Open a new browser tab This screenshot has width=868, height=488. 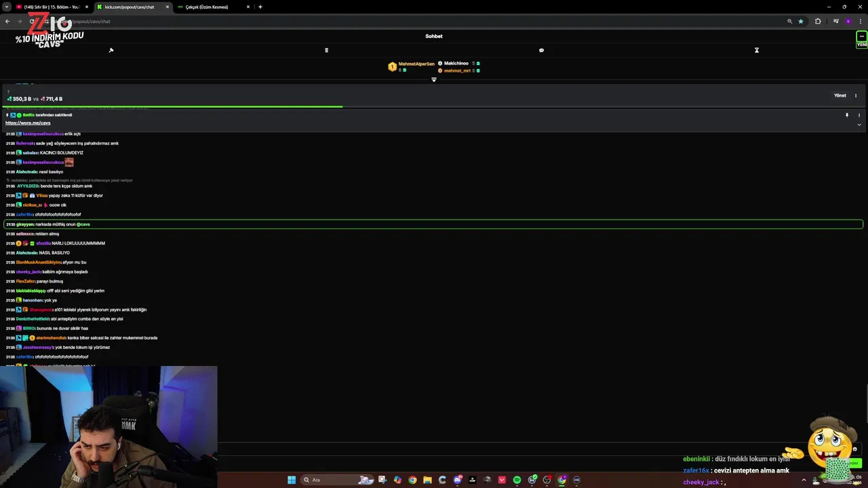[260, 7]
